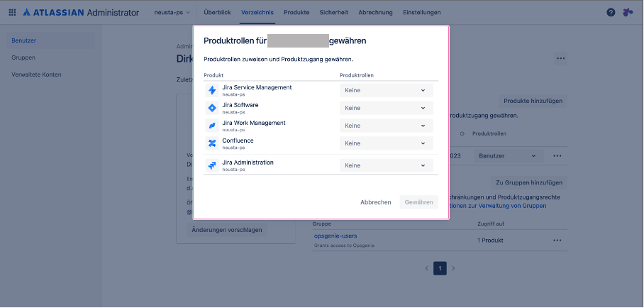This screenshot has width=644, height=308.
Task: Click the Jira Service Management product name
Action: point(257,87)
